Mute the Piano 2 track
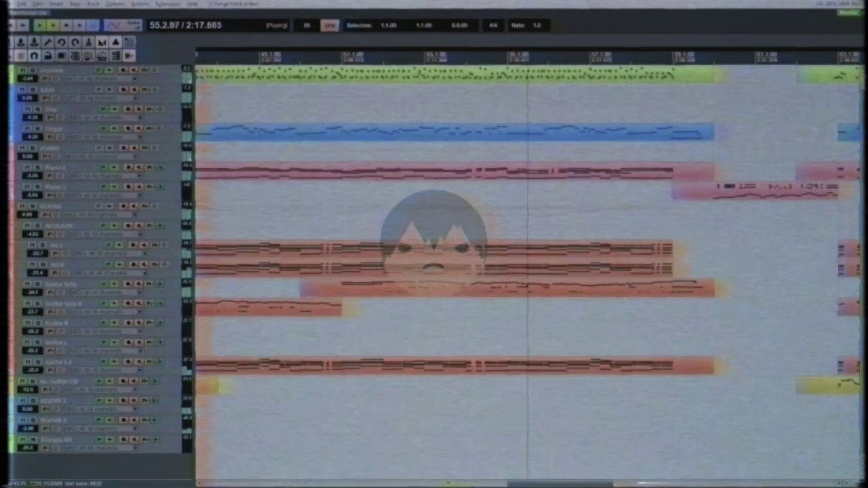 (27, 187)
